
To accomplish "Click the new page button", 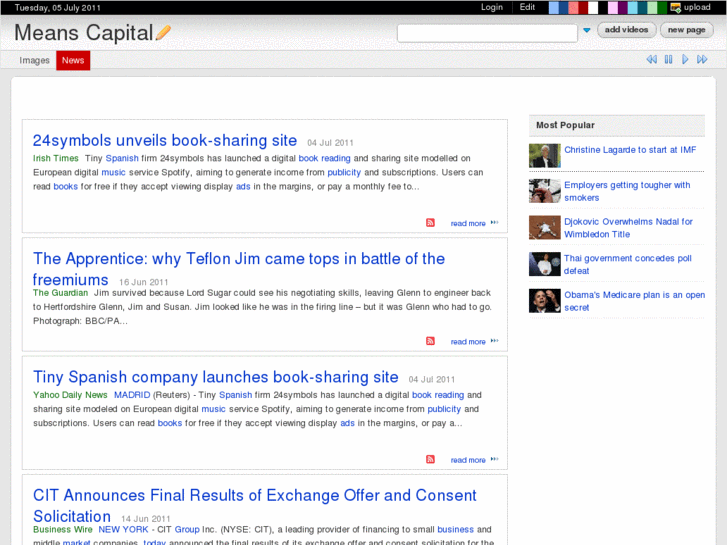I will (686, 30).
